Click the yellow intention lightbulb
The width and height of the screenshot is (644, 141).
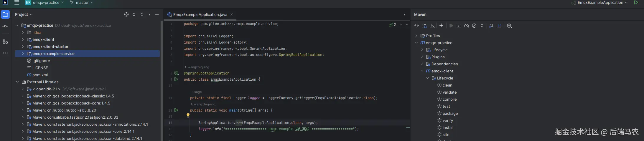(x=188, y=115)
